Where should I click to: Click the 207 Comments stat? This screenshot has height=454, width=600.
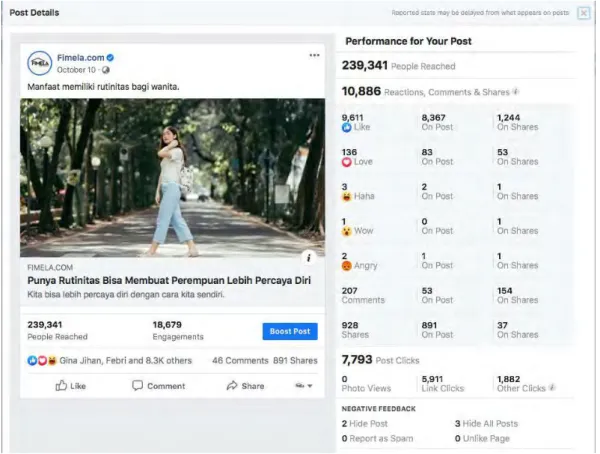363,296
